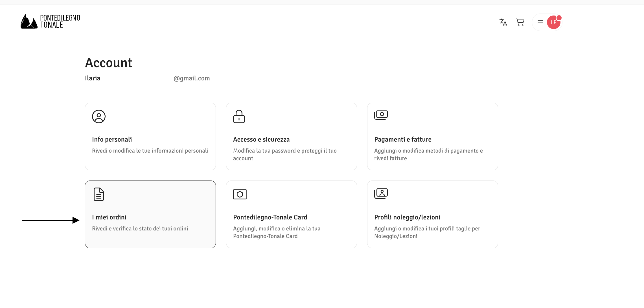
Task: Click 'Rivedi o modifica le tue informazioni personali'
Action: click(x=150, y=151)
